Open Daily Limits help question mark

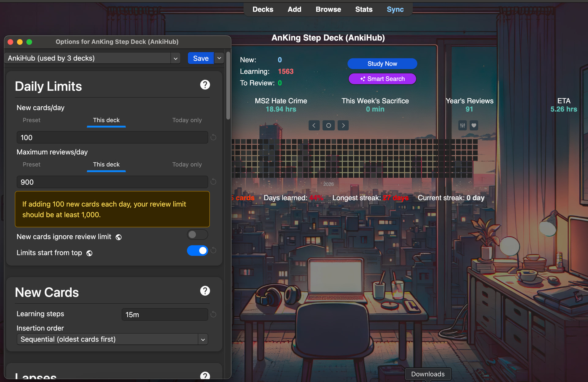point(205,85)
